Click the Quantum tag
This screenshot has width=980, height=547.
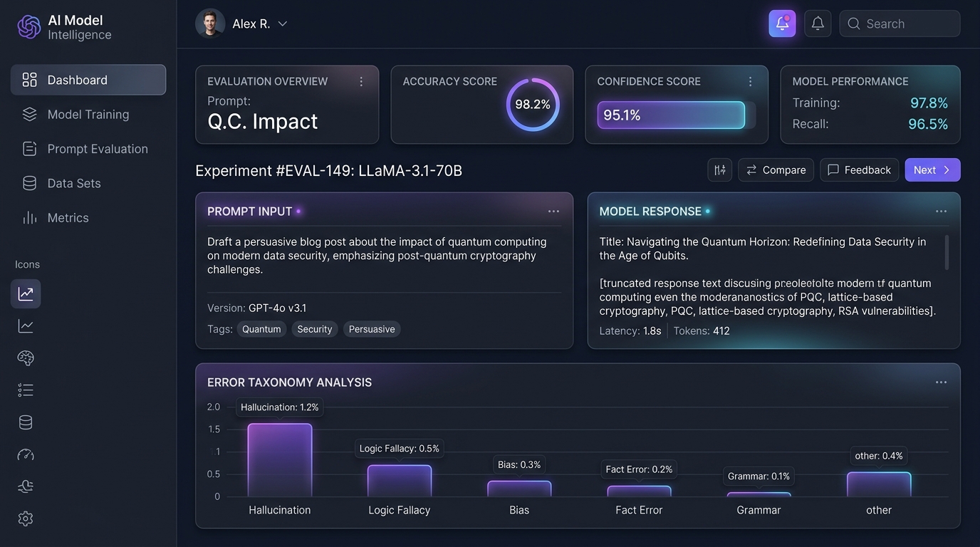pyautogui.click(x=261, y=329)
